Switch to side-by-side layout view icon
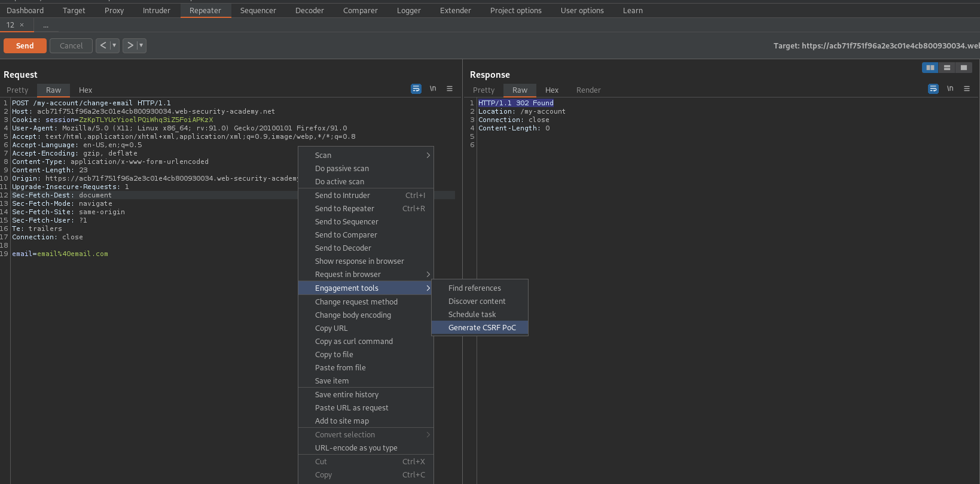Image resolution: width=980 pixels, height=484 pixels. pos(930,68)
